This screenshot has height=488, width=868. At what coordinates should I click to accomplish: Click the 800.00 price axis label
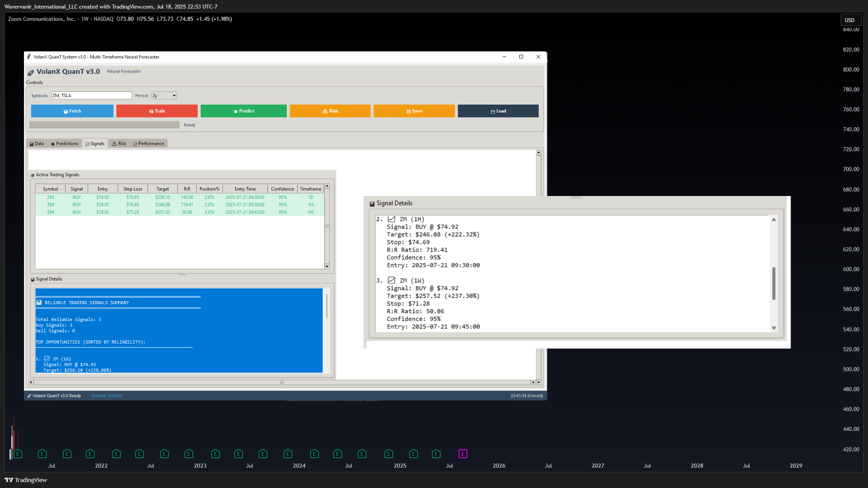click(851, 70)
